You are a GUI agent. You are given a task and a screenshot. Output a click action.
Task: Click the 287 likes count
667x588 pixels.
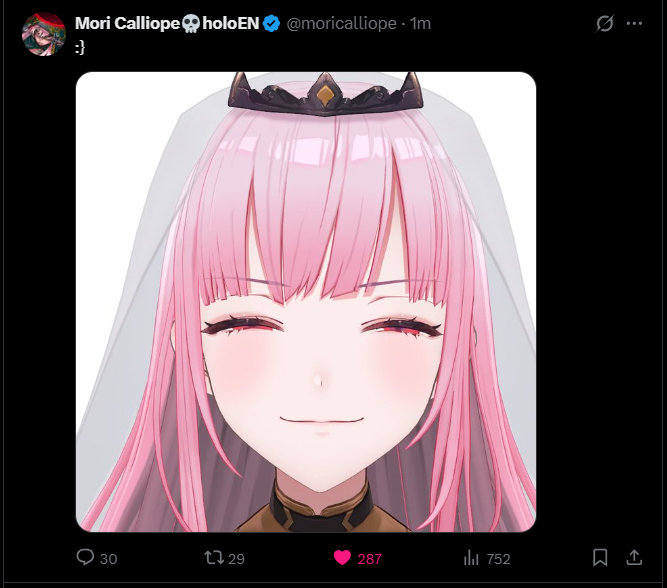370,559
